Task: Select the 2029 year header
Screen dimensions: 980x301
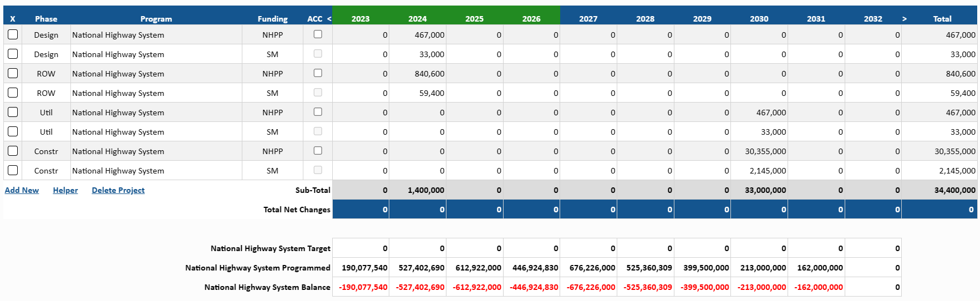Action: 702,18
